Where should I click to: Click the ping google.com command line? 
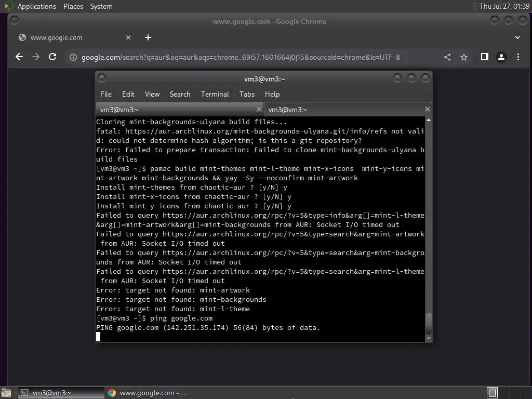pos(154,318)
